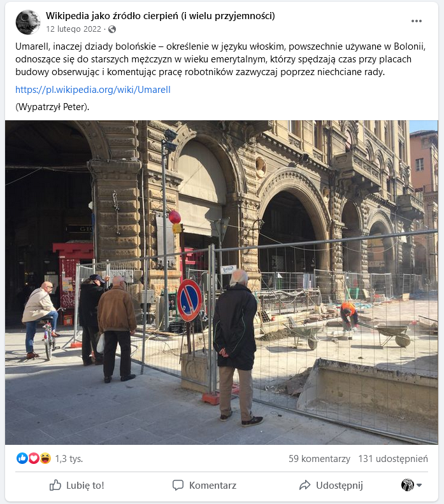Expand the acting-as profile dropdown arrow

pyautogui.click(x=419, y=485)
